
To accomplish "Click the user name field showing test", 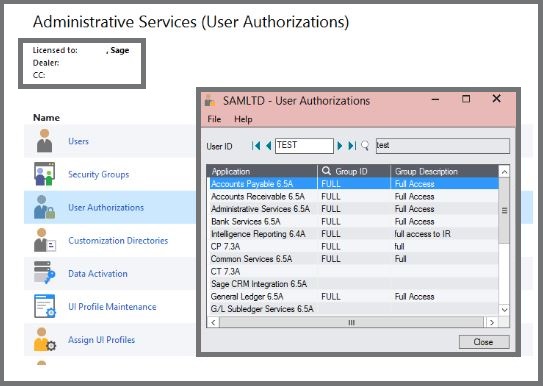I will (443, 146).
